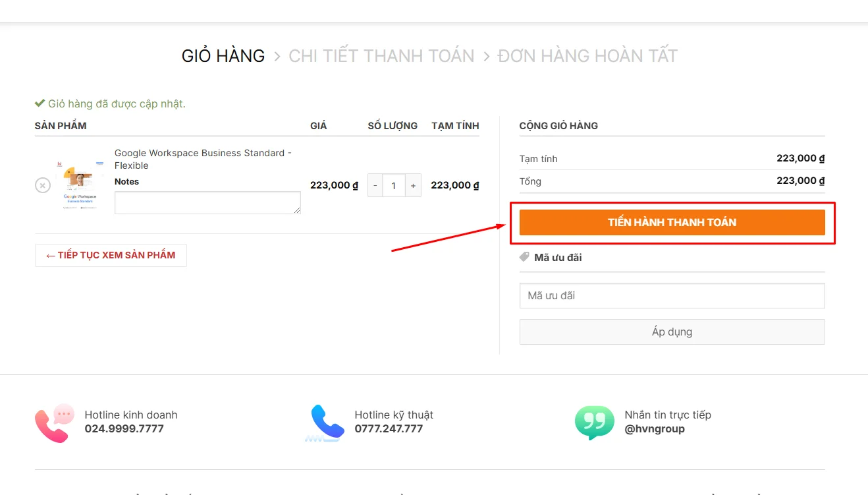
Task: Click the blue technical hotline phone icon
Action: coord(327,422)
